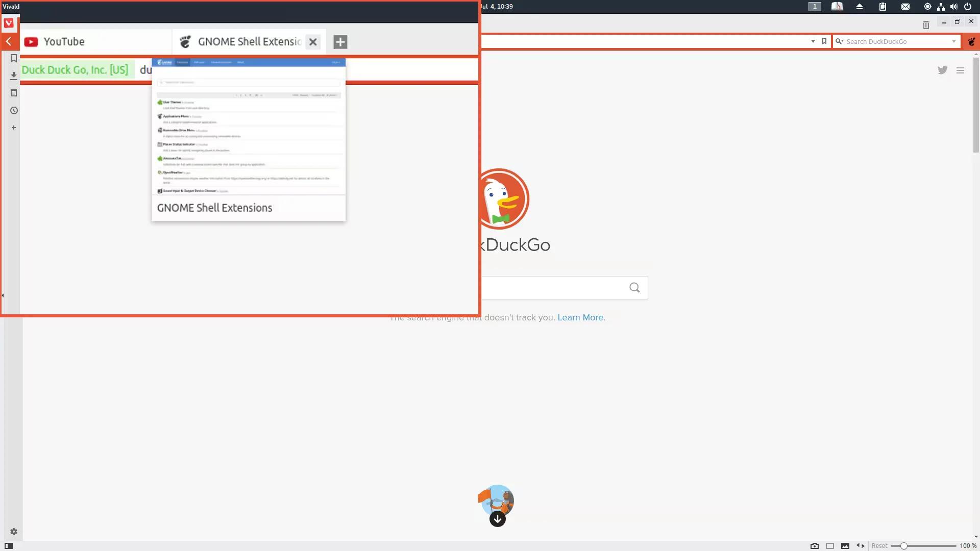980x551 pixels.
Task: Open the volume control icon
Action: coord(954,7)
